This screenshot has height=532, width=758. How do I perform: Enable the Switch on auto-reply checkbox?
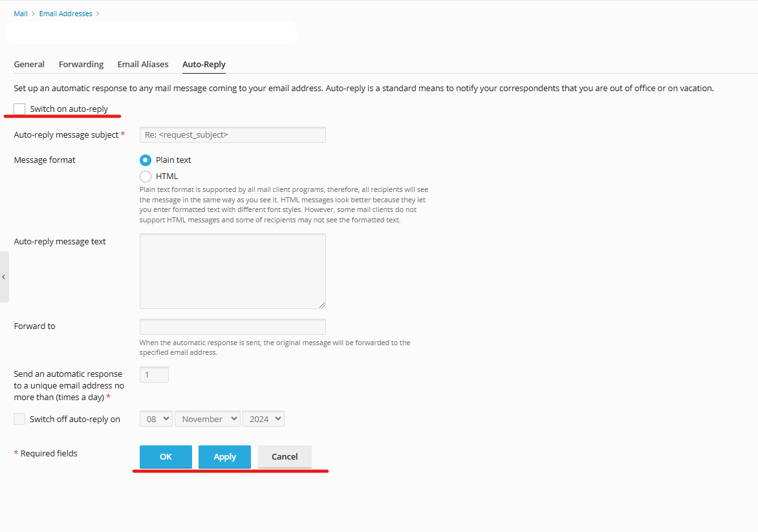coord(19,109)
